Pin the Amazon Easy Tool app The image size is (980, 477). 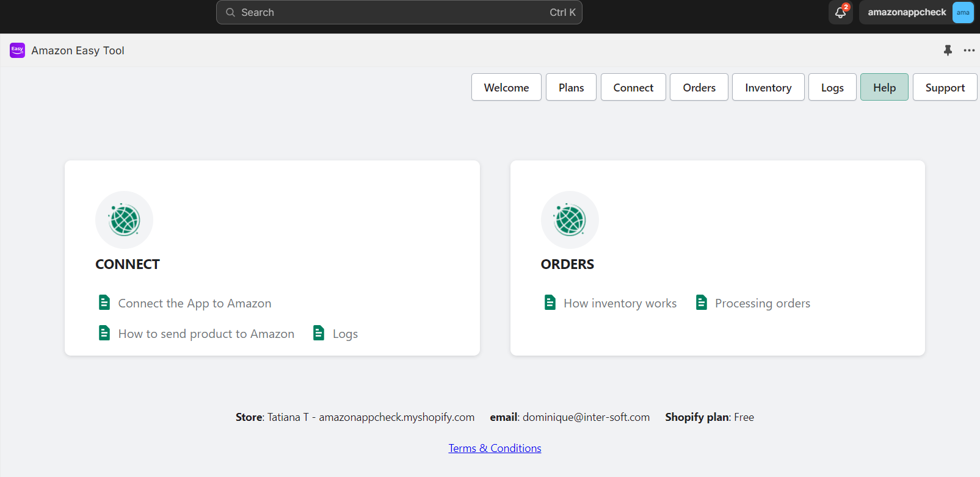pyautogui.click(x=948, y=51)
